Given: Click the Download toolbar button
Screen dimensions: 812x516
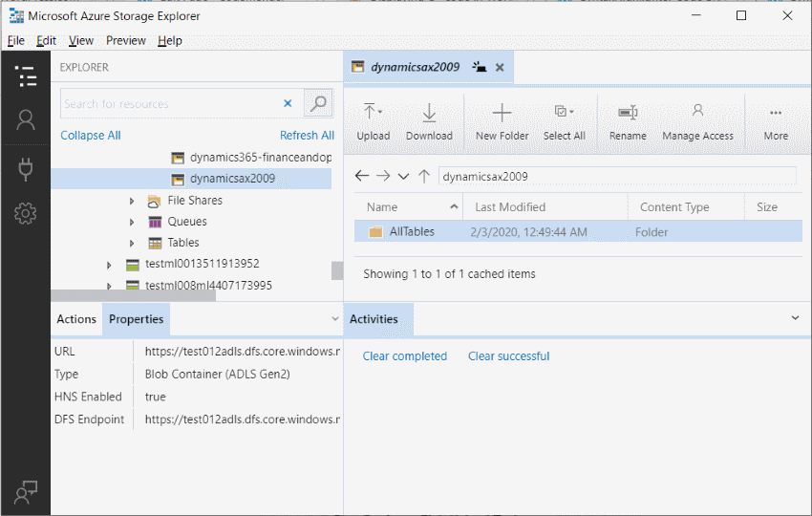Looking at the screenshot, I should tap(429, 121).
